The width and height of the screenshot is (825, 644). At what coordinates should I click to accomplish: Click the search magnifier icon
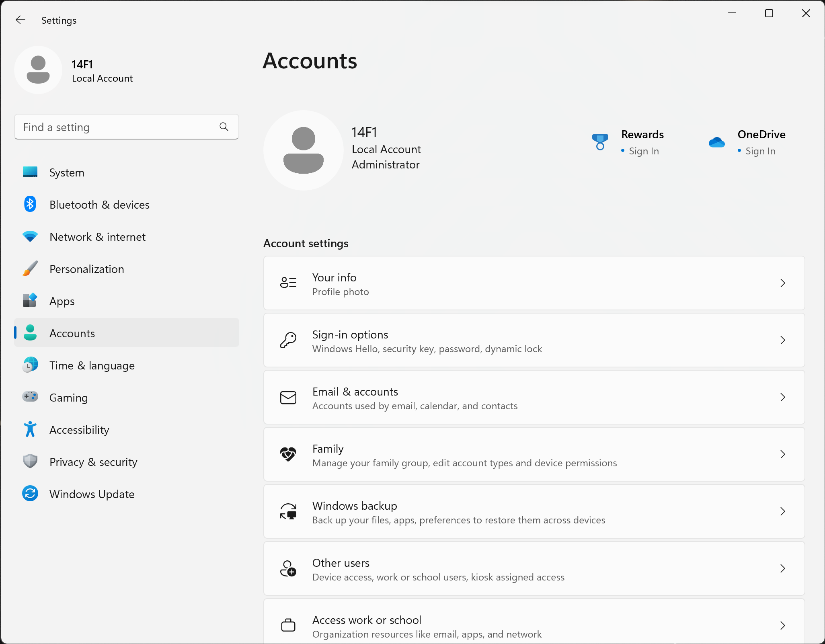(x=224, y=127)
